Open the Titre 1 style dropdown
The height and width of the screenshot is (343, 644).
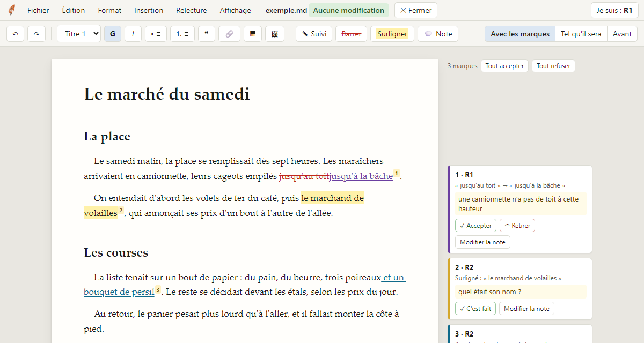coord(79,34)
